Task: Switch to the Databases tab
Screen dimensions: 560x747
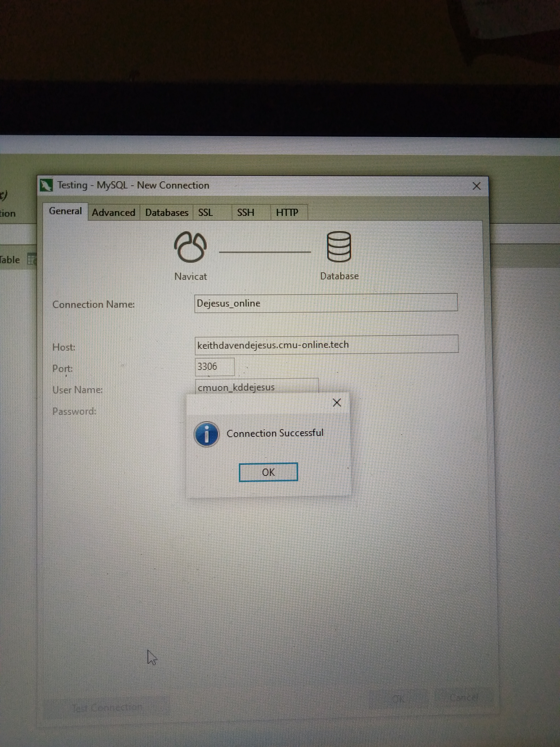Action: tap(166, 213)
